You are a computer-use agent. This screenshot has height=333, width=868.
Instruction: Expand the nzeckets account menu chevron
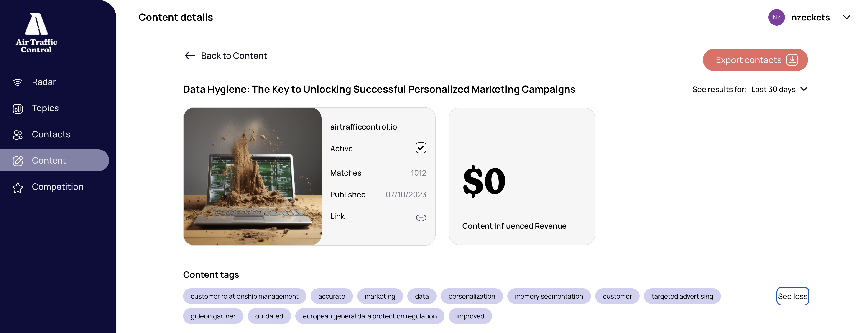coord(846,18)
